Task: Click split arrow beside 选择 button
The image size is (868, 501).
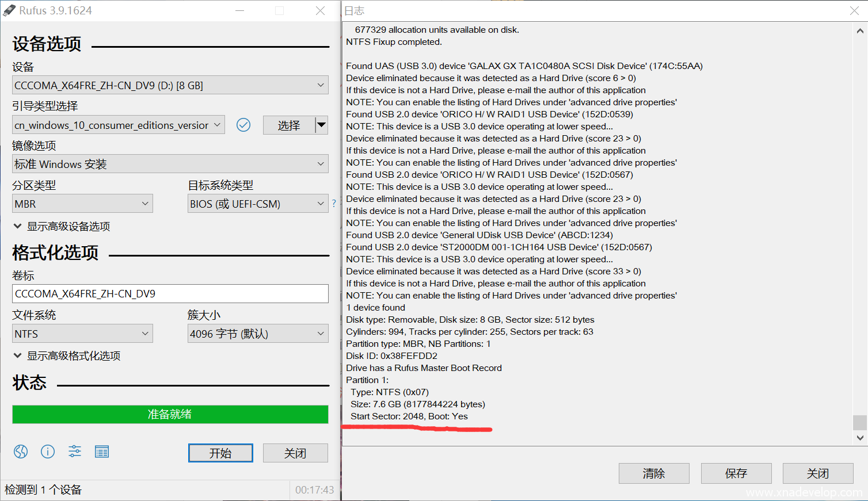Action: [x=322, y=125]
